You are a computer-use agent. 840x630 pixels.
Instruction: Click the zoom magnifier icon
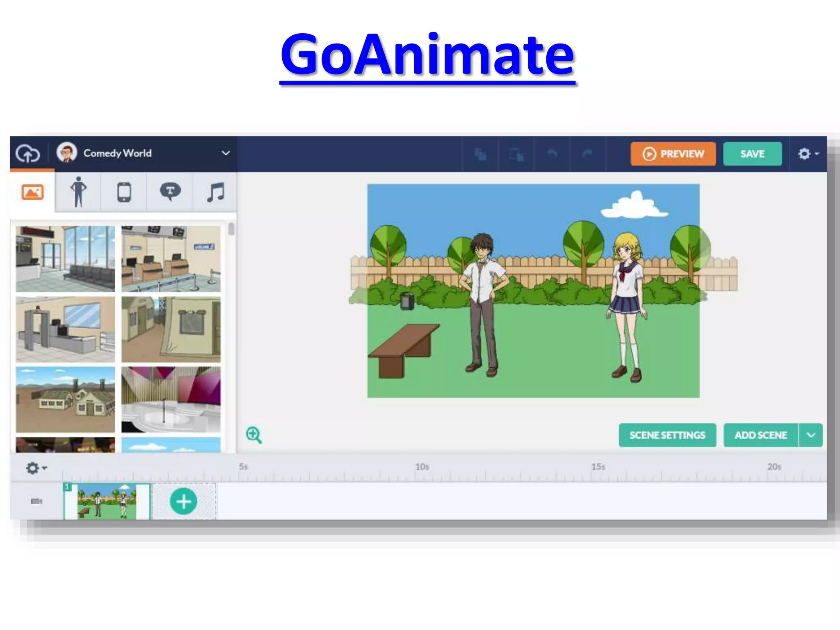(x=254, y=435)
